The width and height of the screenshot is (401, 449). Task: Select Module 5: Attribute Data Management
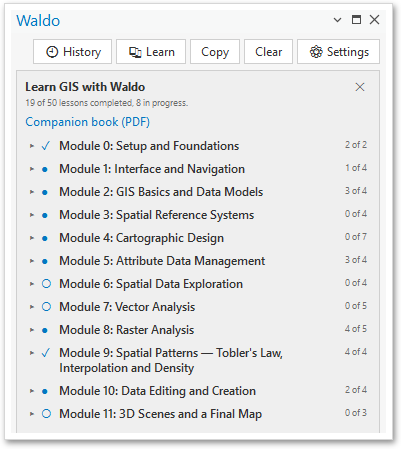(162, 261)
